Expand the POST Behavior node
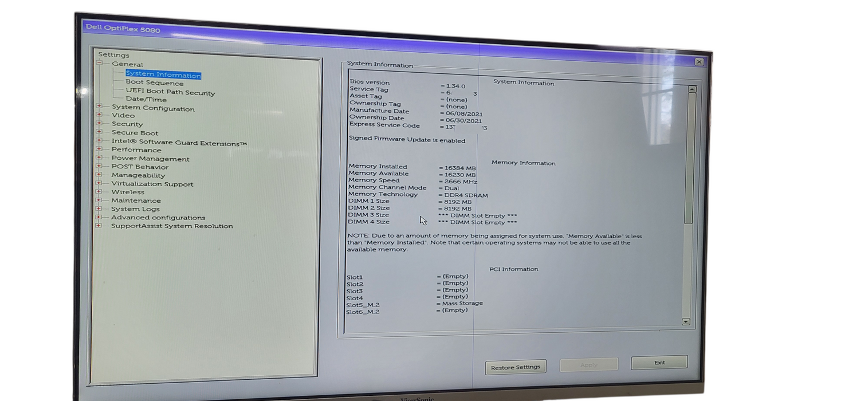The height and width of the screenshot is (401, 868). 99,166
